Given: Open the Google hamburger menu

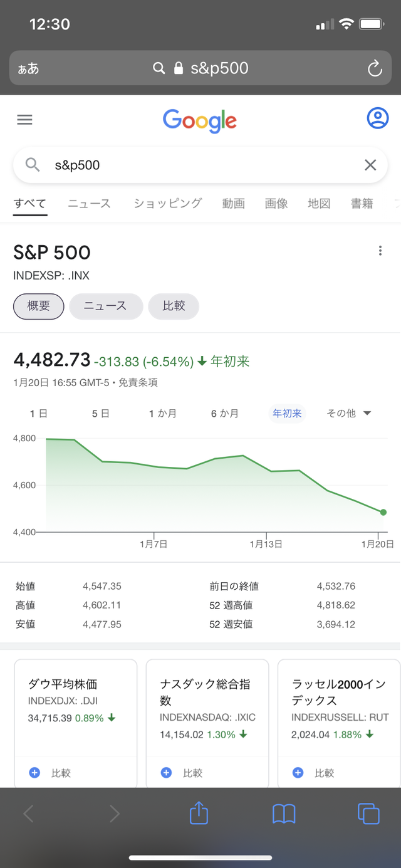Looking at the screenshot, I should (x=24, y=120).
